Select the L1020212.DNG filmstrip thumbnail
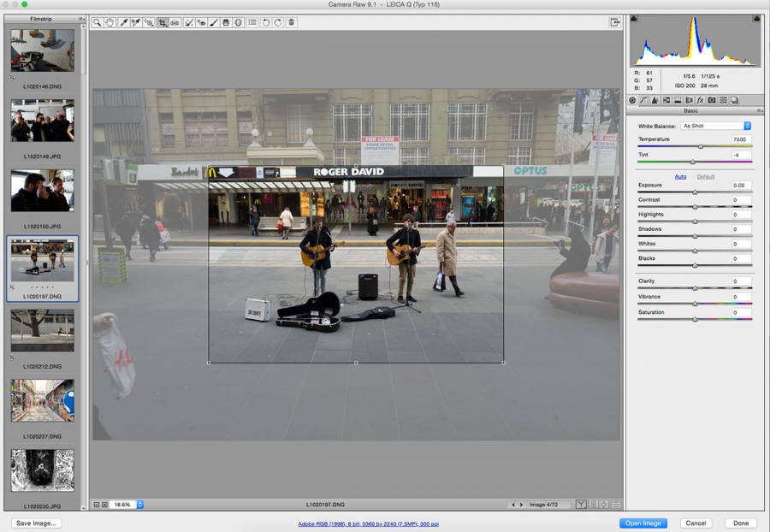 click(x=43, y=330)
